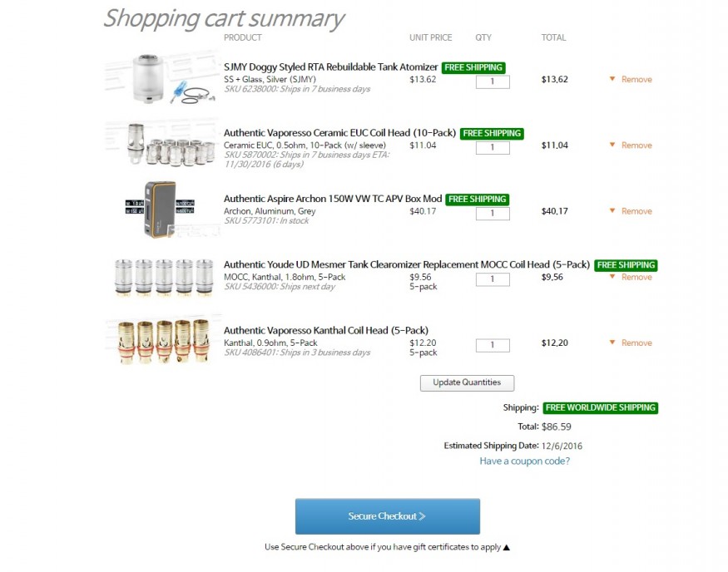728x572 pixels.
Task: Click quantity box for Vaporesso Kanthal Coil
Action: (493, 345)
